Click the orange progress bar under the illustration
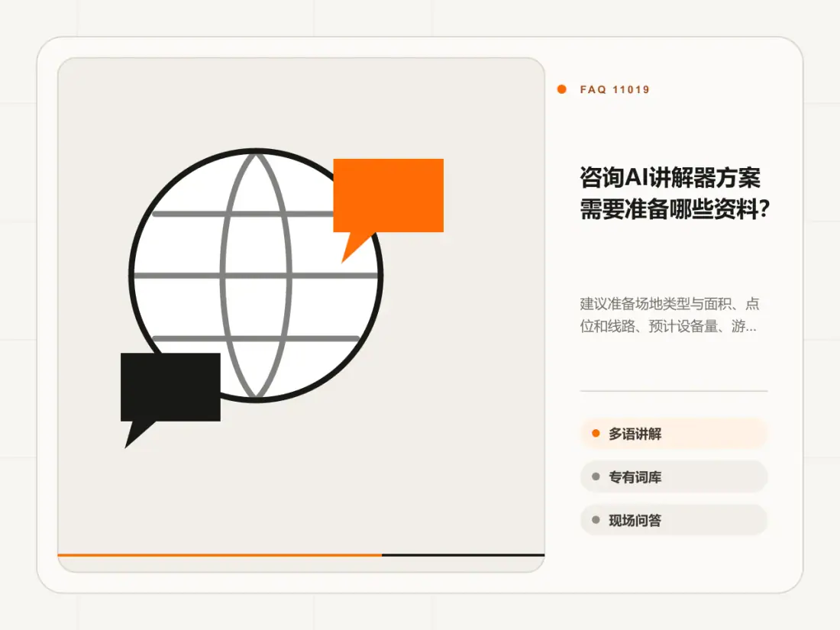Viewport: 840px width, 630px height. click(220, 555)
